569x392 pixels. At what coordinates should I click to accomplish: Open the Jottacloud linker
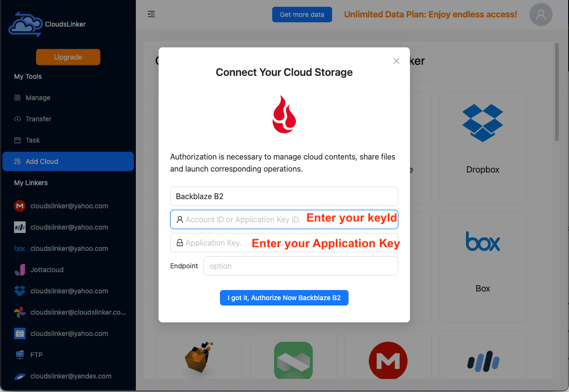(68, 270)
